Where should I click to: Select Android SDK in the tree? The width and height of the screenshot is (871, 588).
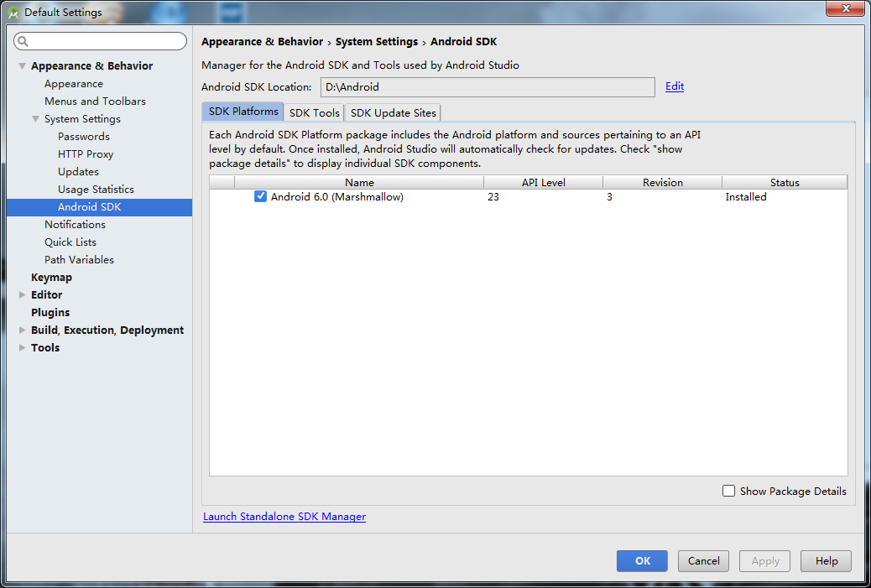click(x=99, y=207)
